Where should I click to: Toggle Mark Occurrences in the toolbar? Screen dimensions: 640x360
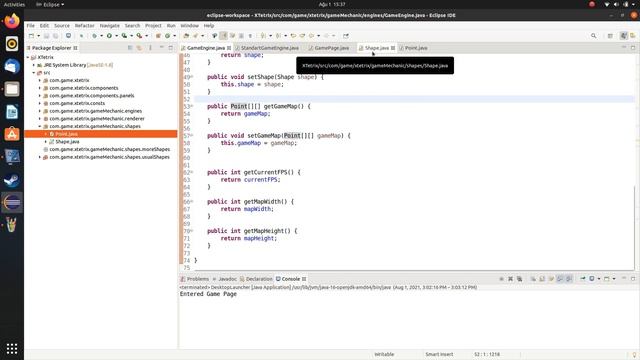(x=223, y=36)
